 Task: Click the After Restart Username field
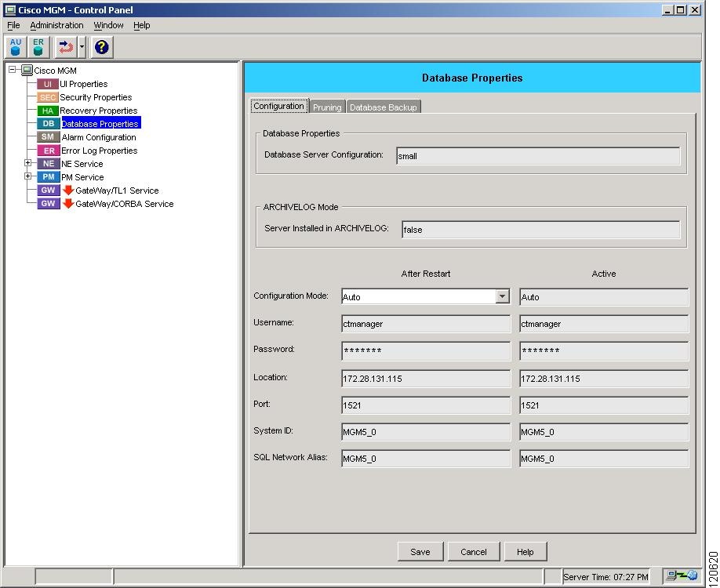pos(425,324)
